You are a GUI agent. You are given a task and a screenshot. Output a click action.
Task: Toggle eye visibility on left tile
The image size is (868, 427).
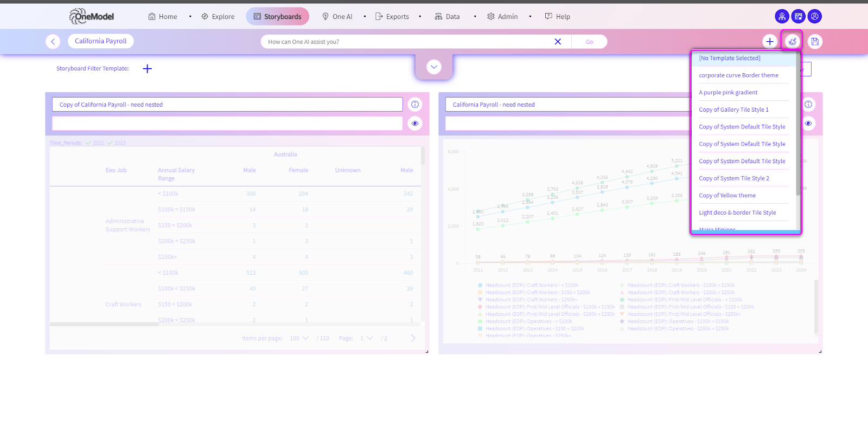415,124
